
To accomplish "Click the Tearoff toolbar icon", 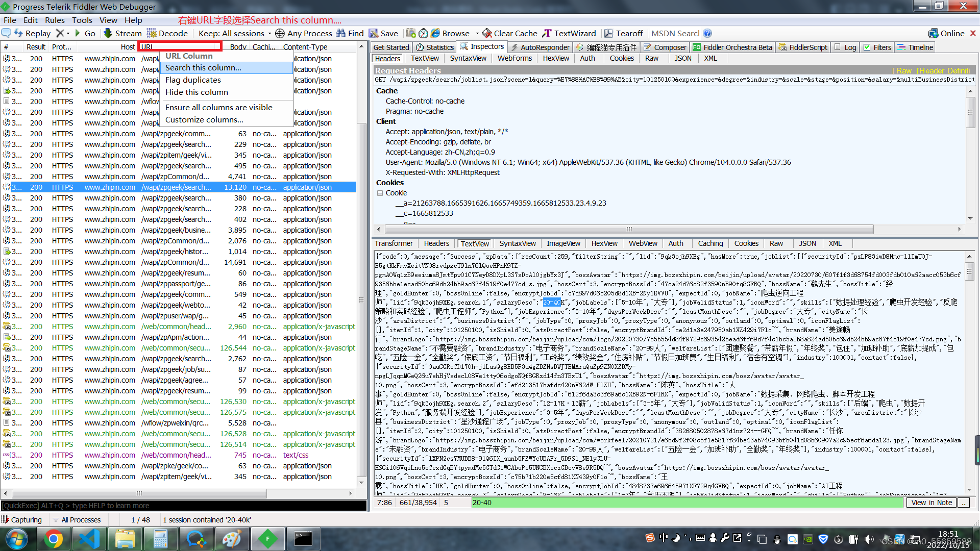I will pyautogui.click(x=608, y=33).
